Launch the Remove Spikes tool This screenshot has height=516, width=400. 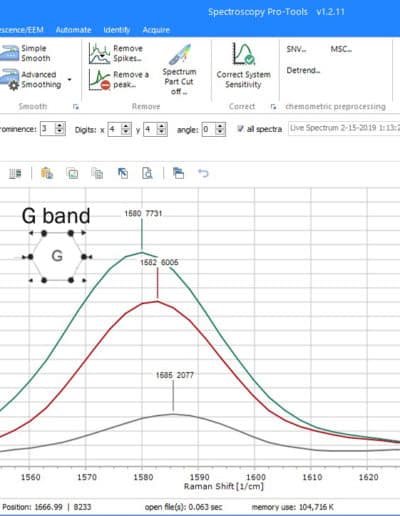pyautogui.click(x=116, y=53)
